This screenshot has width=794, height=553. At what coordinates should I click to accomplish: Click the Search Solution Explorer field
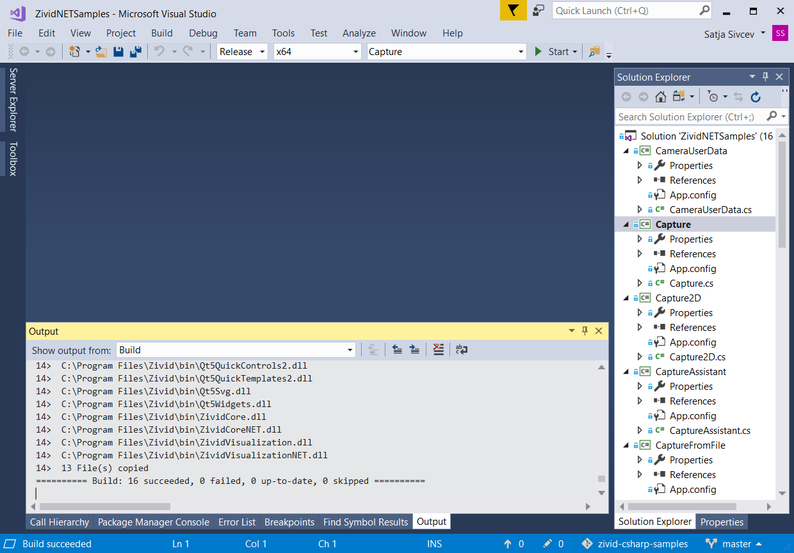(x=690, y=117)
